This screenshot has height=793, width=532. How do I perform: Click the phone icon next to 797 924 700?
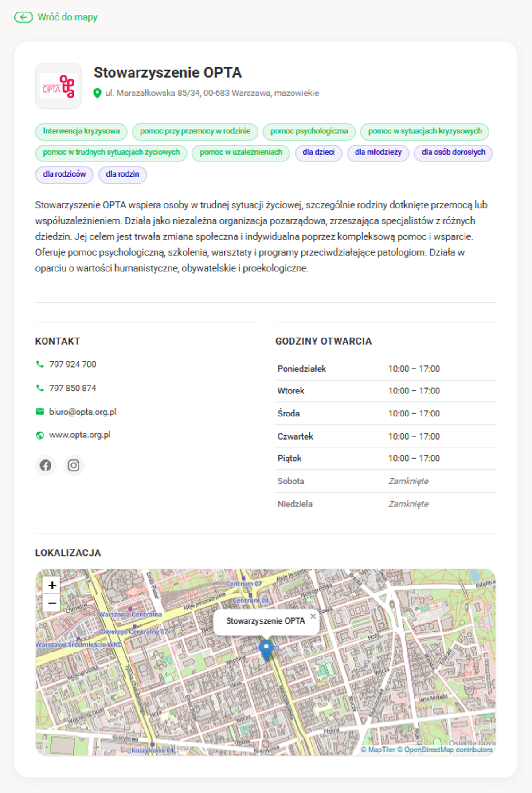click(x=40, y=364)
